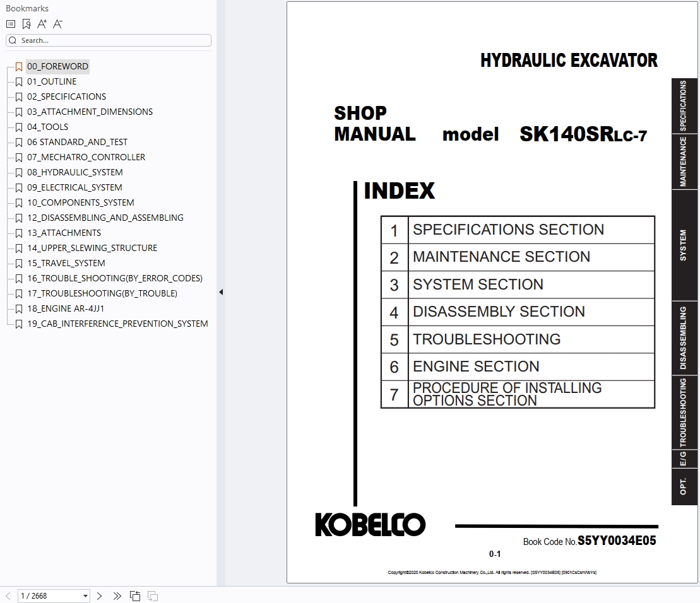The width and height of the screenshot is (700, 603).
Task: Open the 02_SPECIFICATIONS bookmark
Action: point(66,97)
